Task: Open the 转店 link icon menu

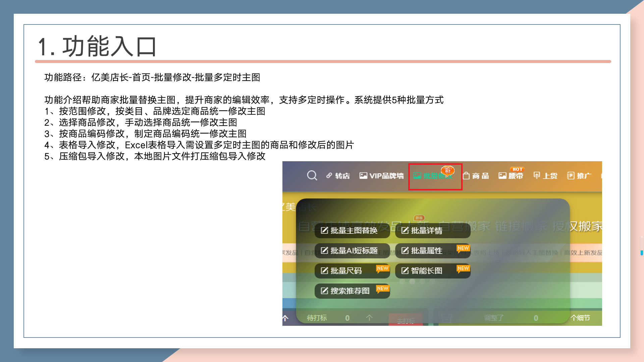Action: pos(329,176)
